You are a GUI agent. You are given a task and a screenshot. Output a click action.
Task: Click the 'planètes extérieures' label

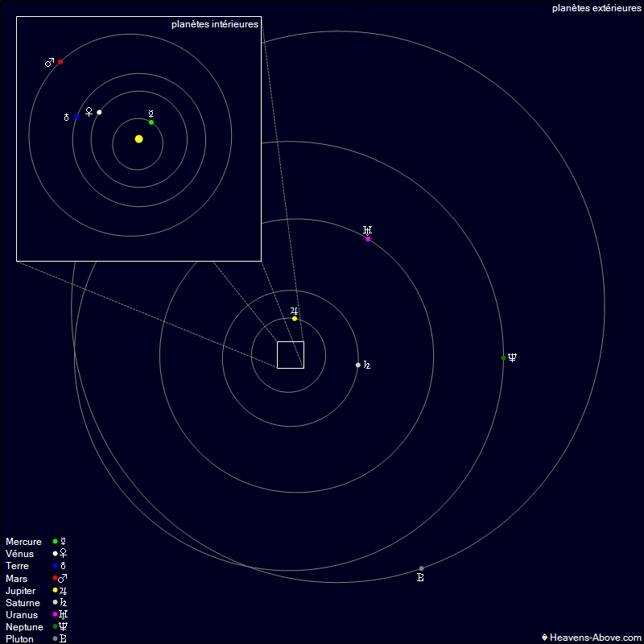(x=597, y=8)
